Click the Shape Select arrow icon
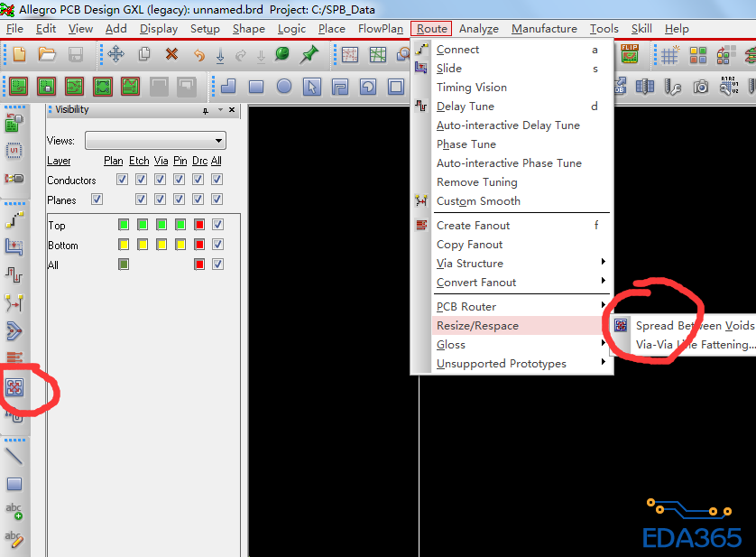The width and height of the screenshot is (756, 557). (312, 87)
